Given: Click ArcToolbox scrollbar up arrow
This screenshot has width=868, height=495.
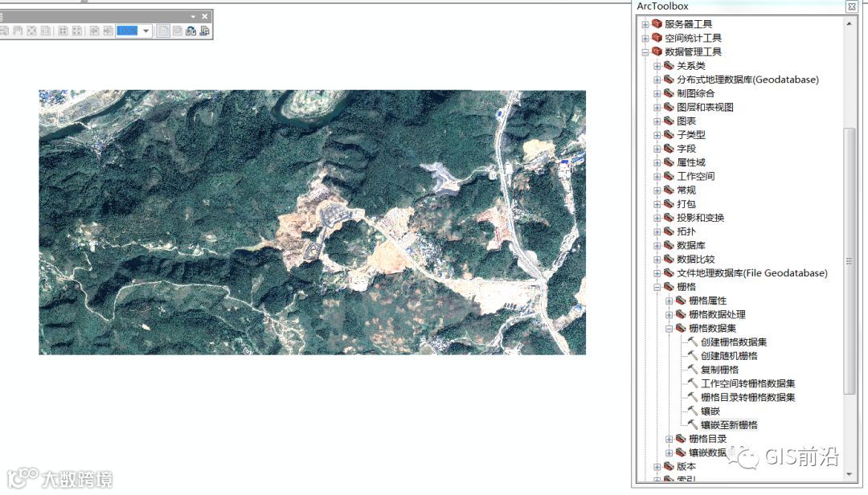Looking at the screenshot, I should (850, 24).
